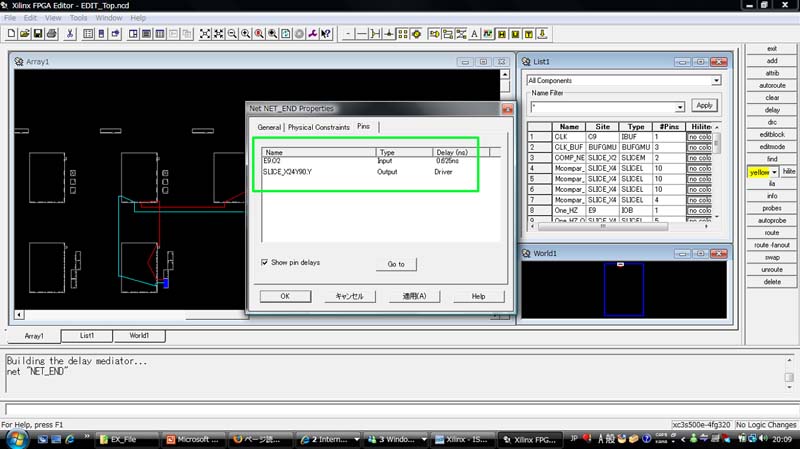The width and height of the screenshot is (800, 449).
Task: Open EX_File taskbar item
Action: [x=126, y=439]
